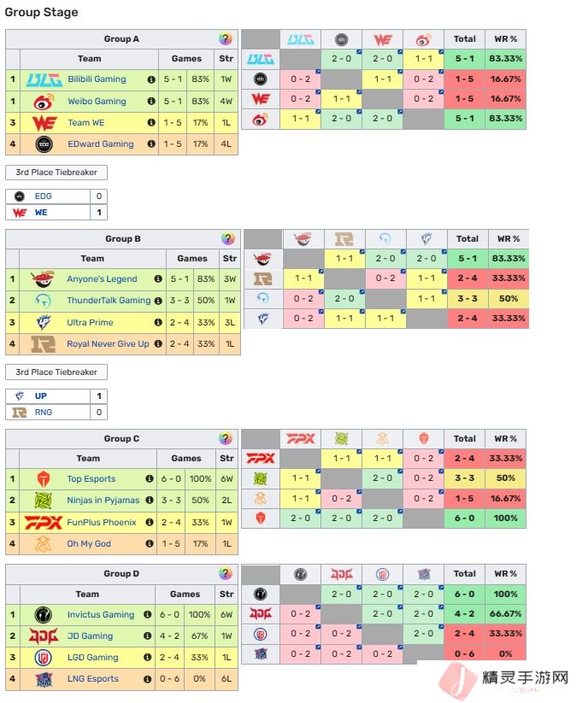Open the Weibo Gaming team link

point(97,102)
